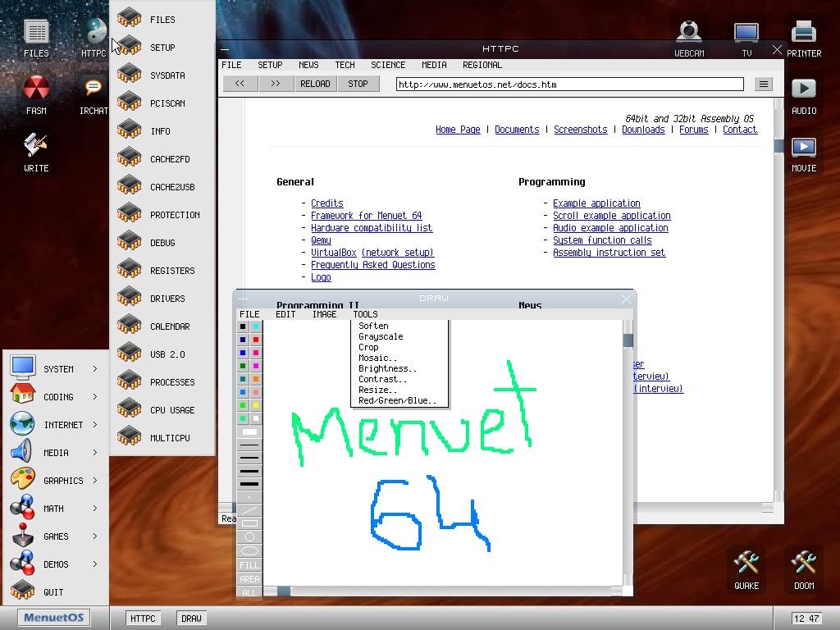
Task: Select the rectangle tool in Draw
Action: [249, 523]
